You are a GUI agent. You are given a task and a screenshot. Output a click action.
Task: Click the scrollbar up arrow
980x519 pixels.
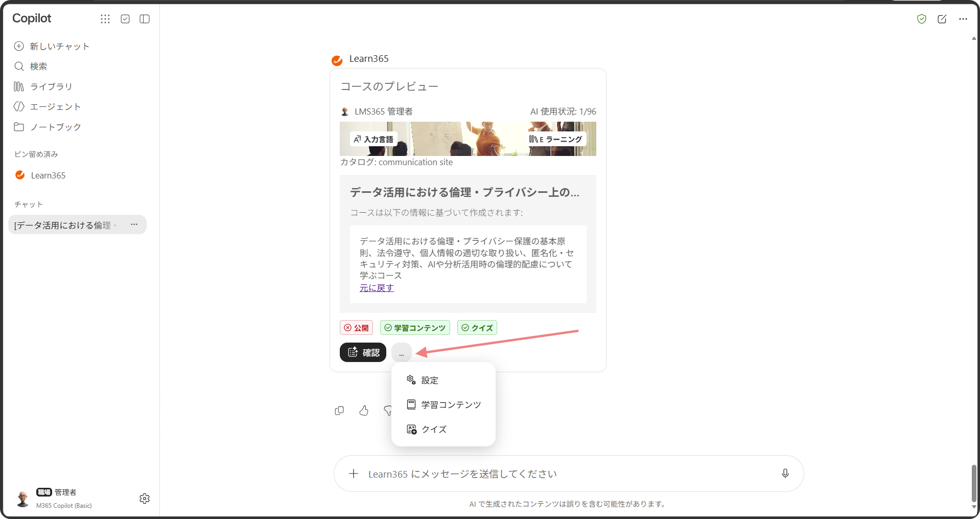[974, 39]
